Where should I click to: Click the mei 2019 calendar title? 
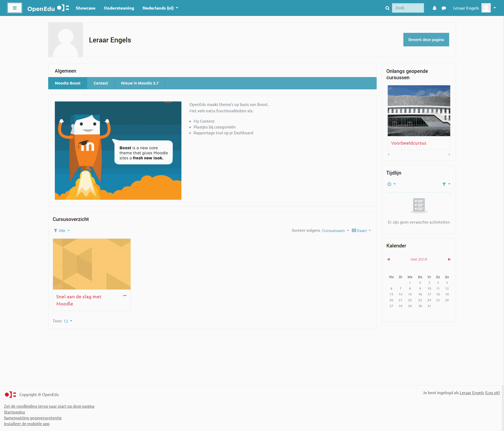(419, 259)
